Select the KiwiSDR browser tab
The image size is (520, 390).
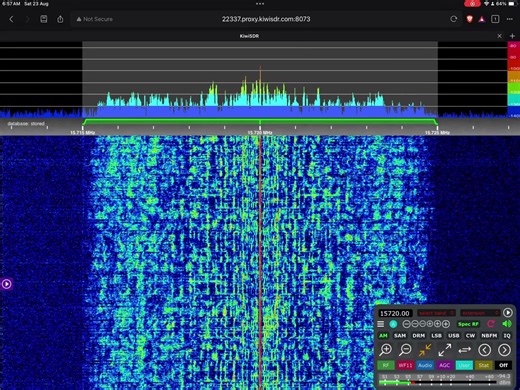[249, 36]
